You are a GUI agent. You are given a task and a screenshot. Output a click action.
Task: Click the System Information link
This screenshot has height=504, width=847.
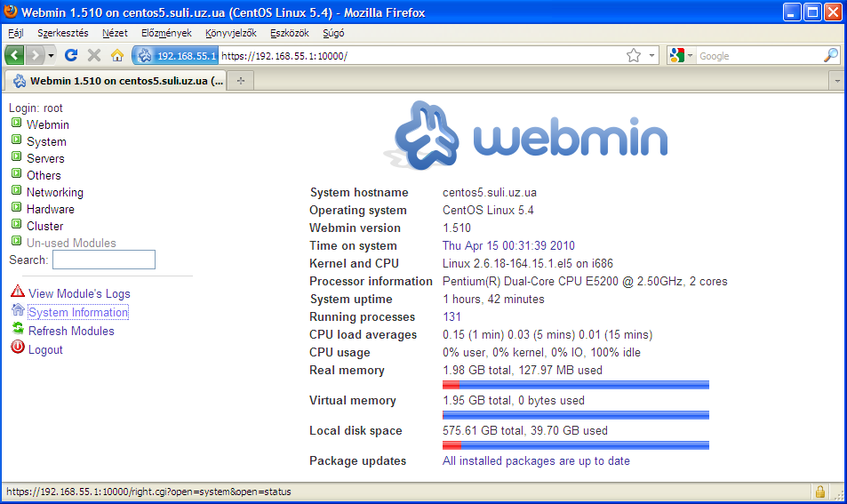(x=78, y=312)
